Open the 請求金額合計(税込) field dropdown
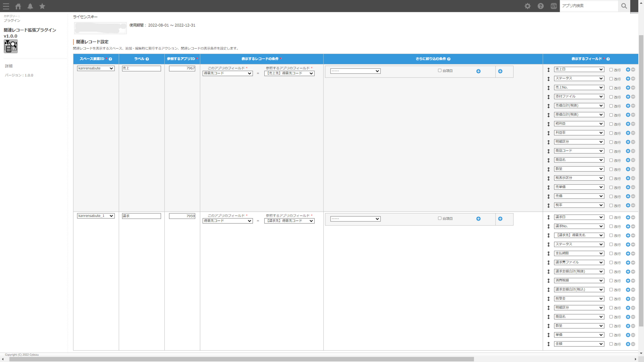This screenshot has height=362, width=644. 579,290
